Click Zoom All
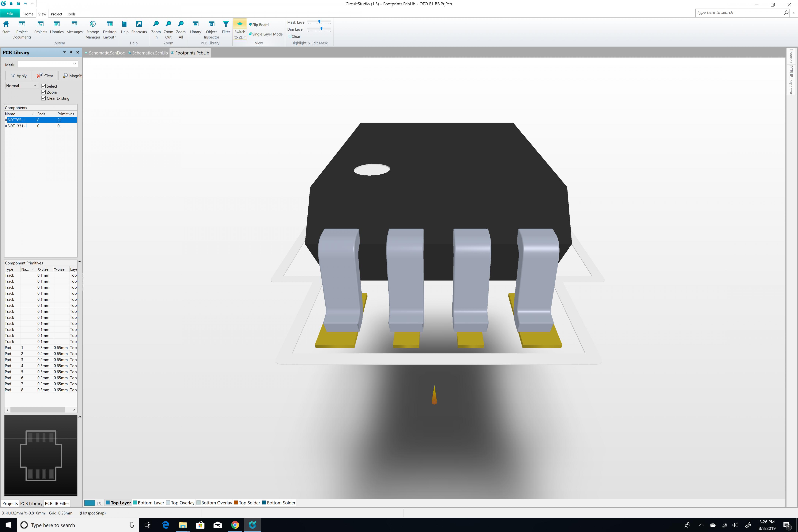The width and height of the screenshot is (798, 532). (x=181, y=29)
